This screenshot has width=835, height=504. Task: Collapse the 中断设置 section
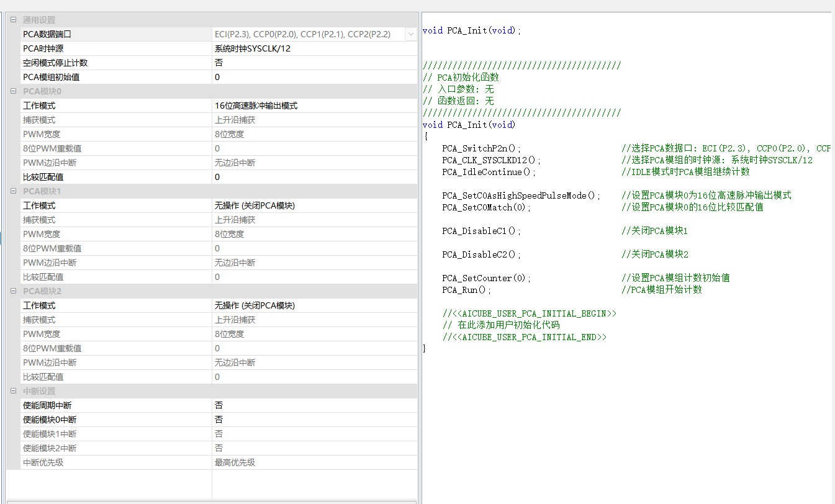pyautogui.click(x=14, y=391)
